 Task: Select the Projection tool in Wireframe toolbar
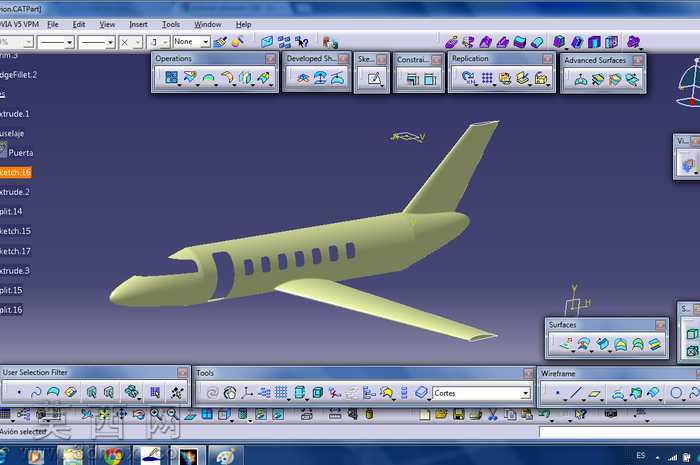click(x=618, y=393)
